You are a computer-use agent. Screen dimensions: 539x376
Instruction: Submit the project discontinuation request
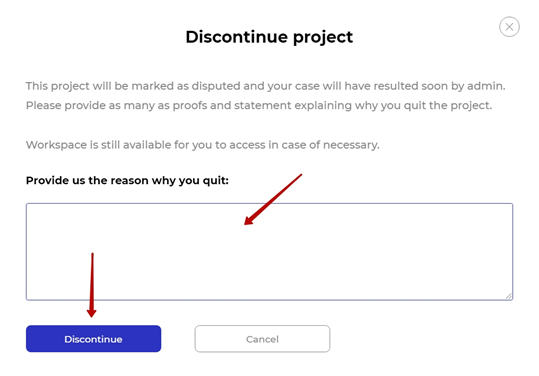(x=94, y=339)
